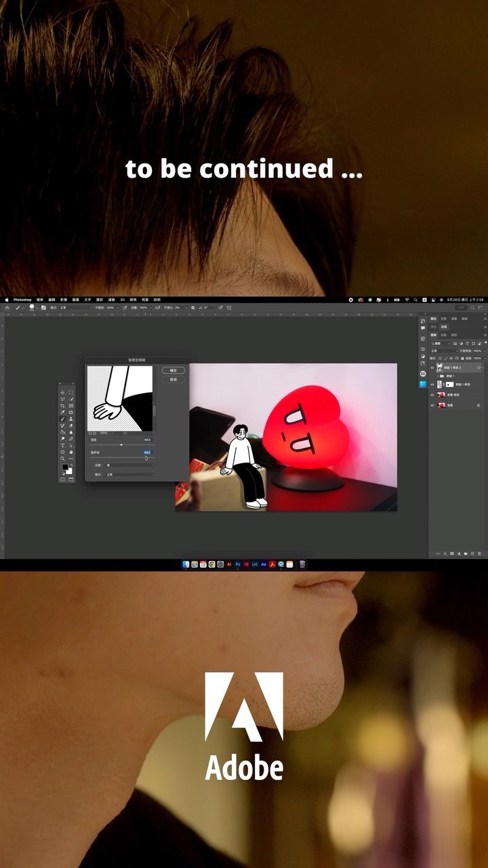Toggle eye icon of the masked layer

[432, 384]
